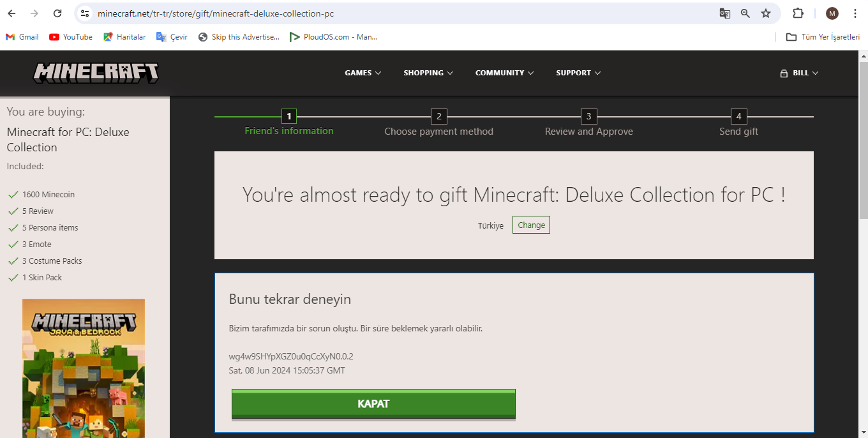Click the error code wg4w9SHYpXGZ0u0qCcXyN0.0.2
The height and width of the screenshot is (438, 868).
pyautogui.click(x=291, y=356)
